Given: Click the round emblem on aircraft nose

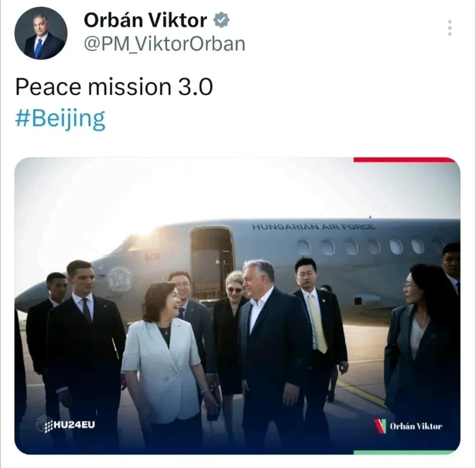Looking at the screenshot, I should tap(119, 279).
